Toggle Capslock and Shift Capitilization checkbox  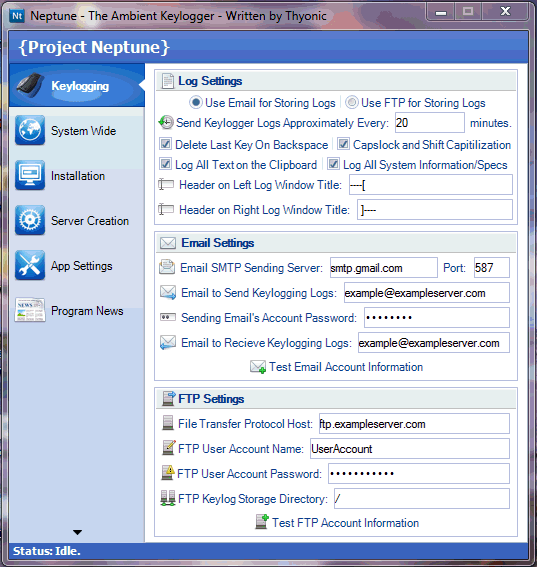pos(343,144)
